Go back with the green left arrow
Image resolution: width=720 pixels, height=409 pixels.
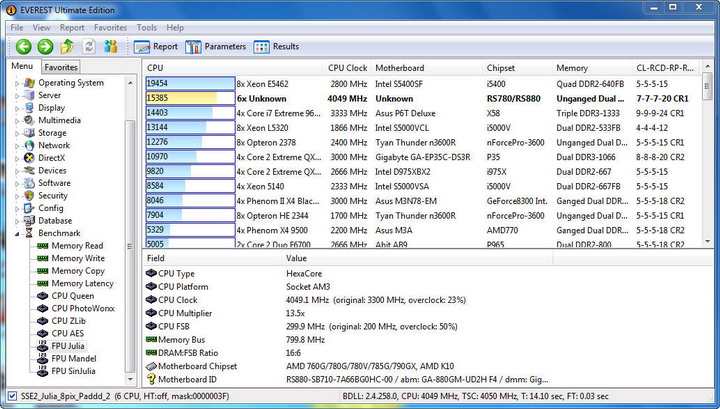click(23, 46)
